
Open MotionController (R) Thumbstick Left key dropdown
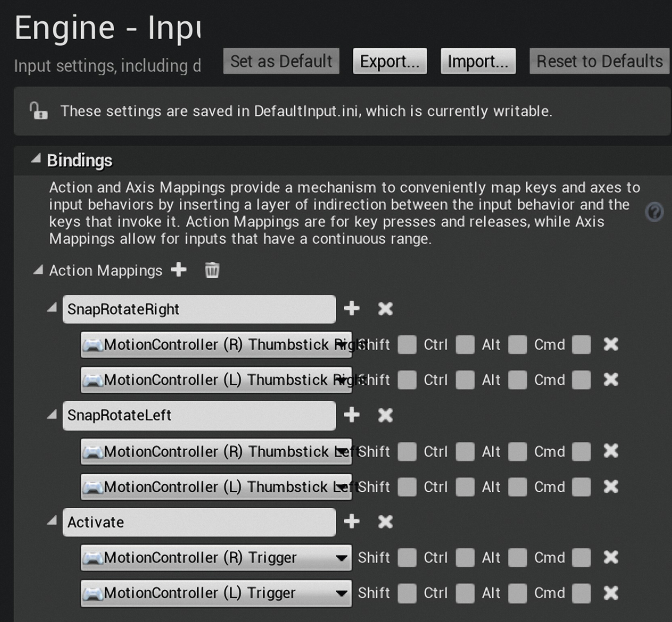(216, 452)
